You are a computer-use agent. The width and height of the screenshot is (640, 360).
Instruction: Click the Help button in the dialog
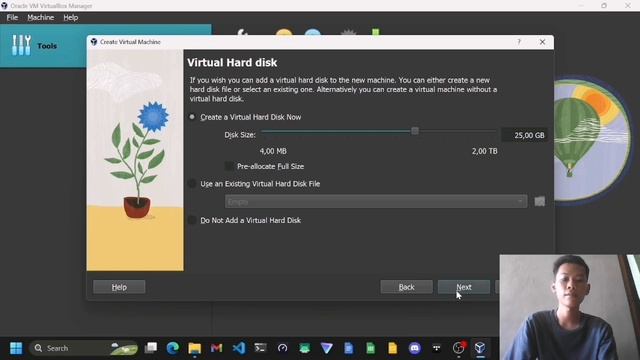point(119,287)
